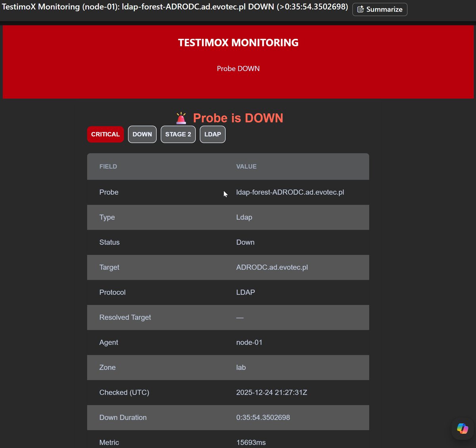Click timestamp 2025-12-24 21:27:31Z
Viewport: 476px width, 448px height.
pos(272,392)
